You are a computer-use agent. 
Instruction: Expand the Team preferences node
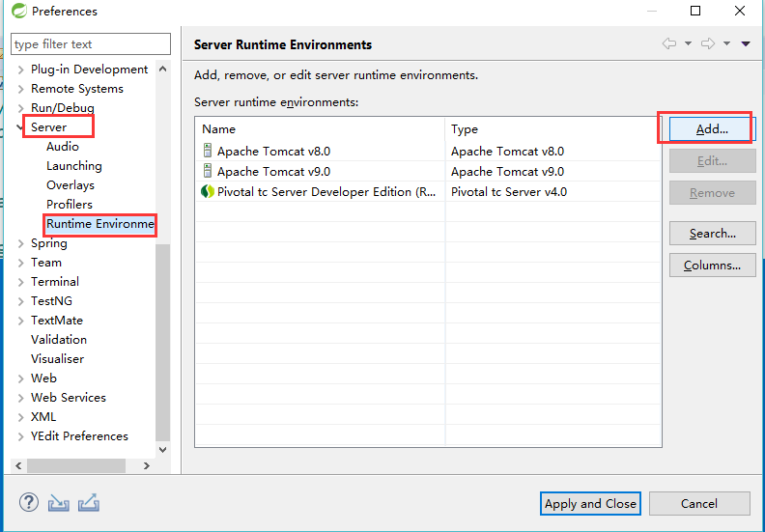tap(20, 263)
